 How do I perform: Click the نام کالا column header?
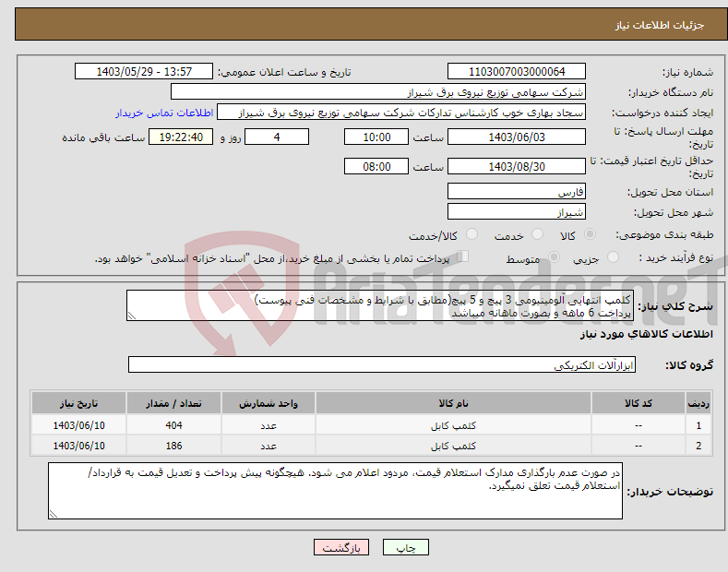click(x=453, y=403)
